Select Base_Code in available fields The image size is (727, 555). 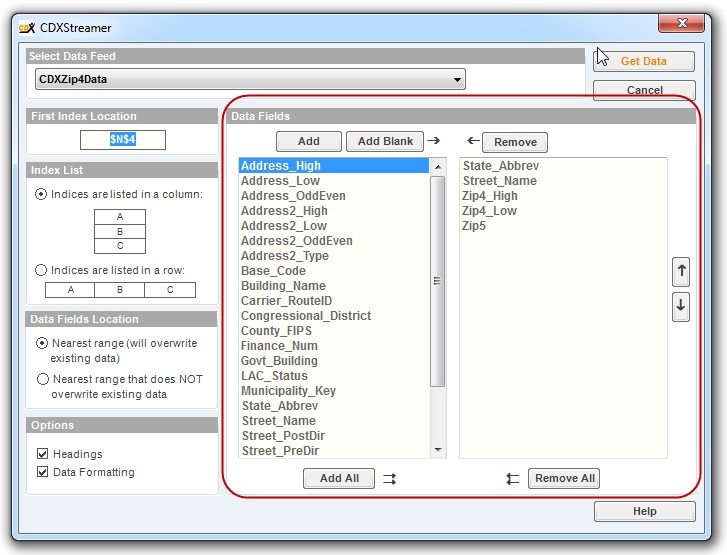tap(334, 271)
